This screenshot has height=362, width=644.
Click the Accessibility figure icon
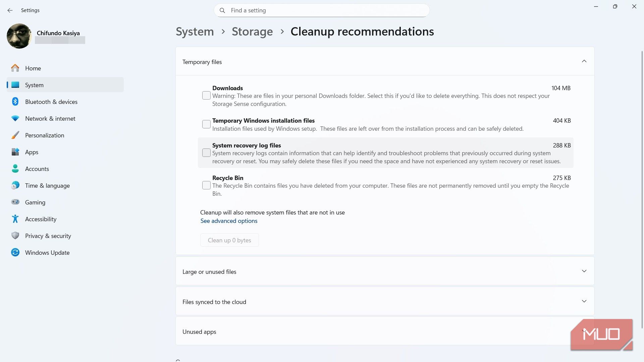(x=15, y=219)
